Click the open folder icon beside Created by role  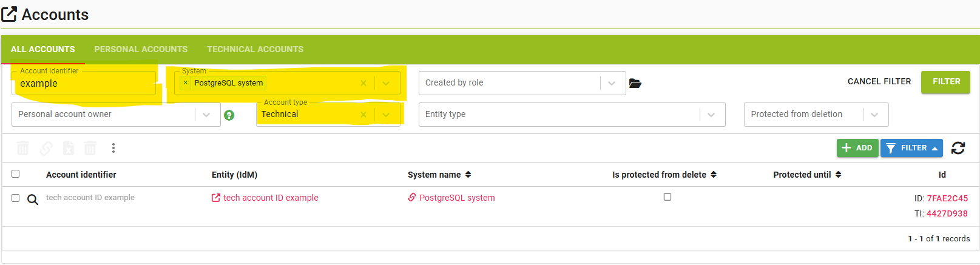tap(635, 83)
